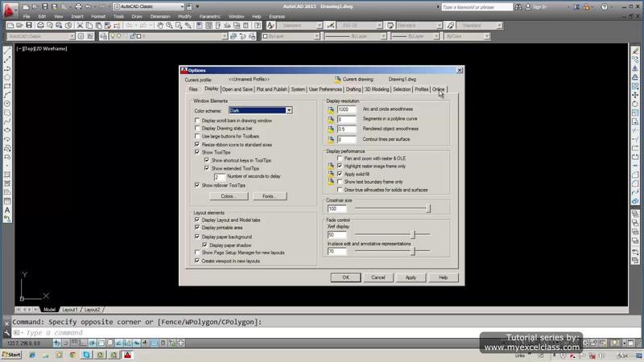This screenshot has width=644, height=362.
Task: Click the Zoom Realtime magnifier icon
Action: point(169,26)
